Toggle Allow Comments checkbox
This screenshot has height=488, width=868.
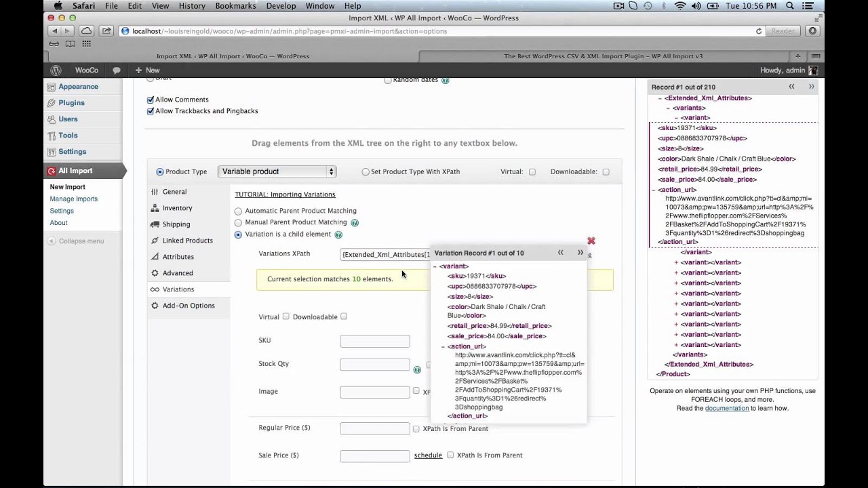click(151, 100)
